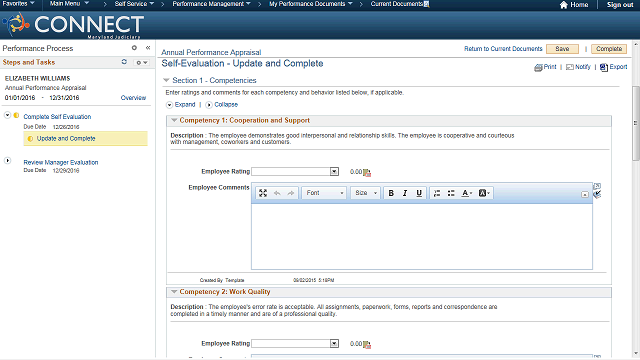The image size is (640, 360).
Task: Refresh the Steps and Tasks panel
Action: (x=124, y=62)
